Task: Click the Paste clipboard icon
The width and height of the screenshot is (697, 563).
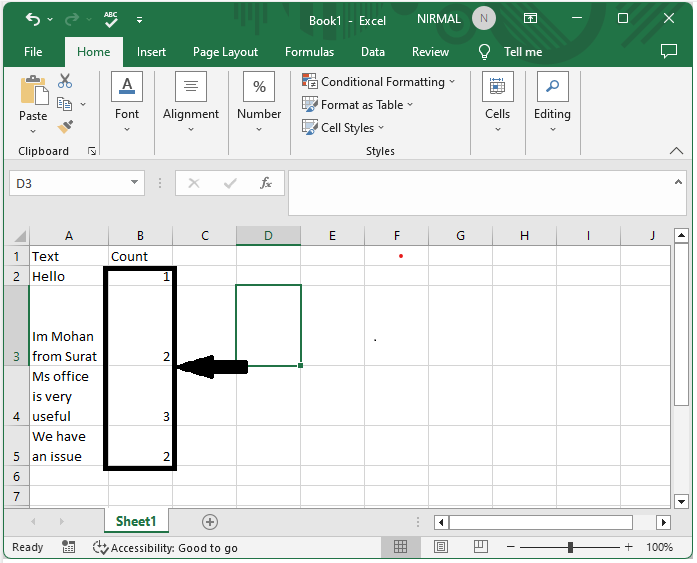Action: [34, 90]
